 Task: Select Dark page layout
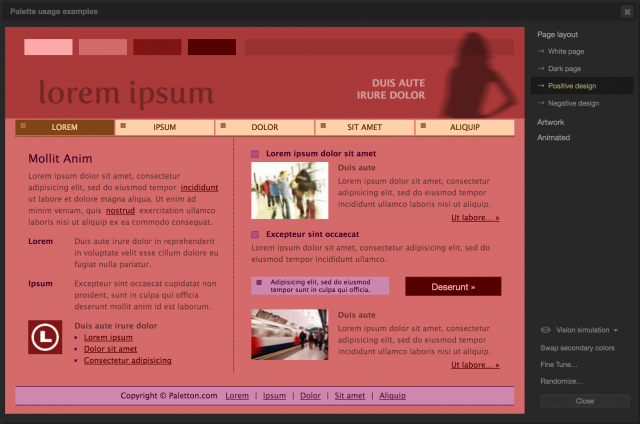pyautogui.click(x=564, y=69)
